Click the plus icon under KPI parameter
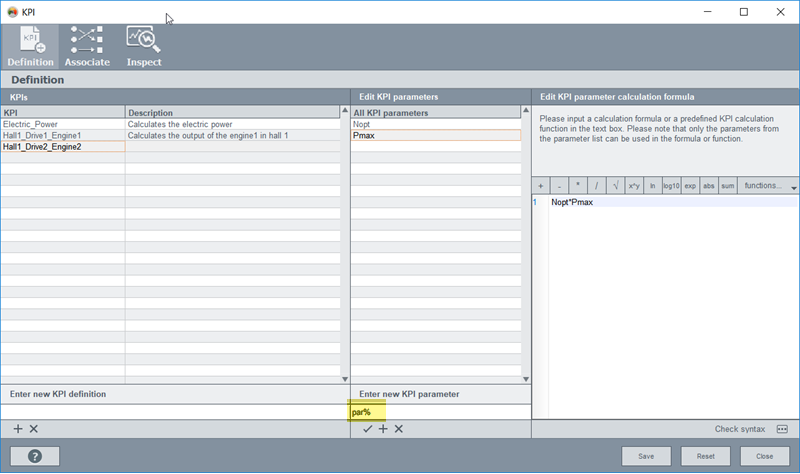This screenshot has height=474, width=800. (x=383, y=429)
